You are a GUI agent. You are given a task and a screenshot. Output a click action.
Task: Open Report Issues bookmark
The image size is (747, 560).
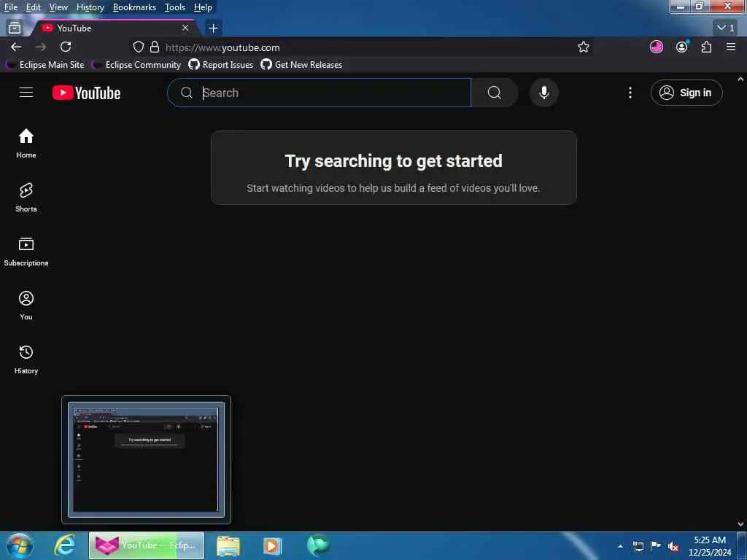(221, 64)
